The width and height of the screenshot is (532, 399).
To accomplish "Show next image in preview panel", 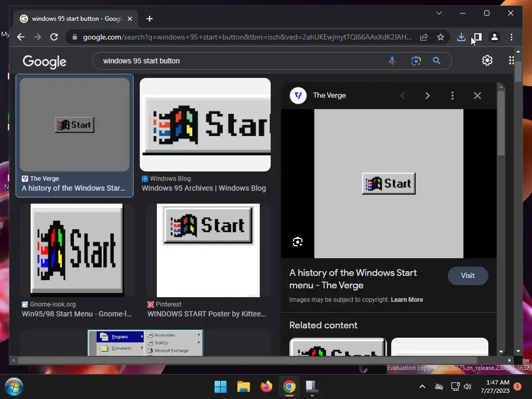I will coord(428,96).
